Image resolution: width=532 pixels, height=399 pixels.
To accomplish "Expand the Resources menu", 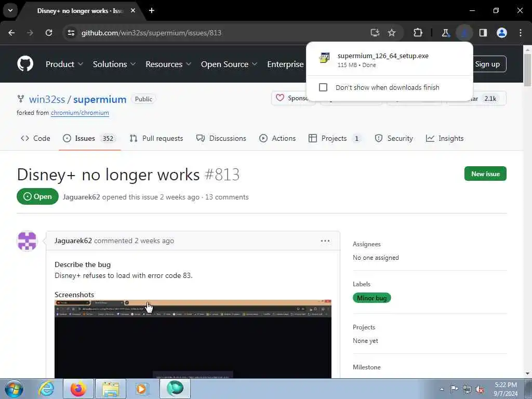I will click(168, 64).
